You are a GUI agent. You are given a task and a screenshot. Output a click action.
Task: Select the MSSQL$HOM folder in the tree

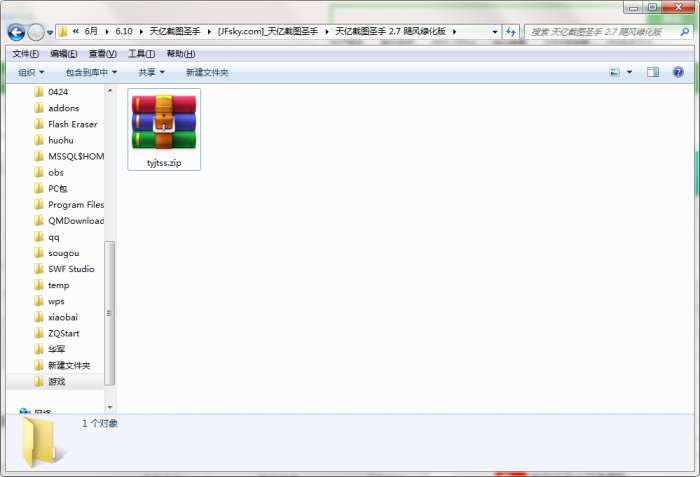(76, 156)
